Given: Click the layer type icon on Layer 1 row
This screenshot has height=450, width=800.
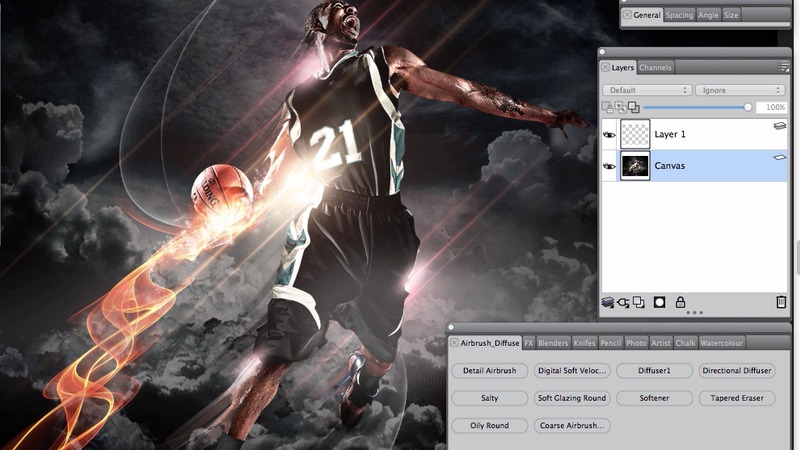Looking at the screenshot, I should [780, 126].
